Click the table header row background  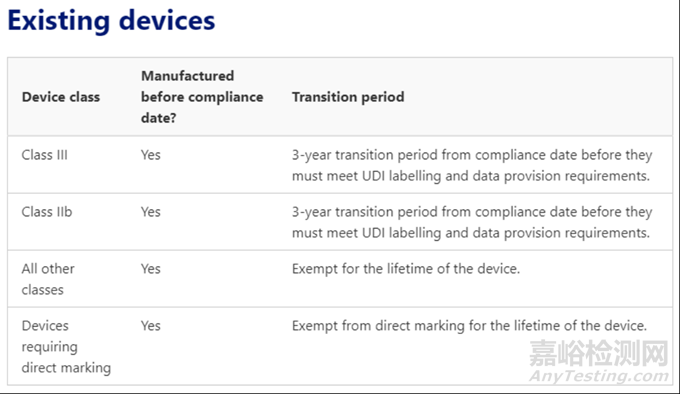pos(340,97)
